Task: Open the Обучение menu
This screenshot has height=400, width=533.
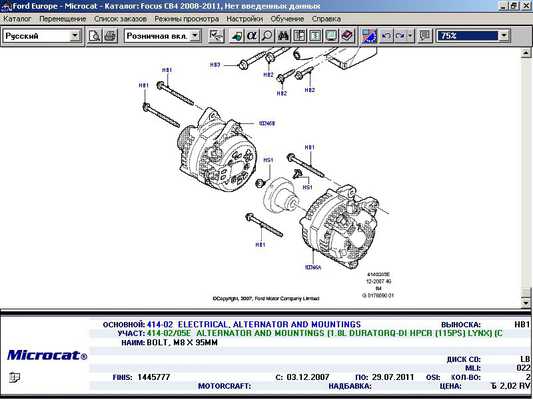Action: (287, 19)
